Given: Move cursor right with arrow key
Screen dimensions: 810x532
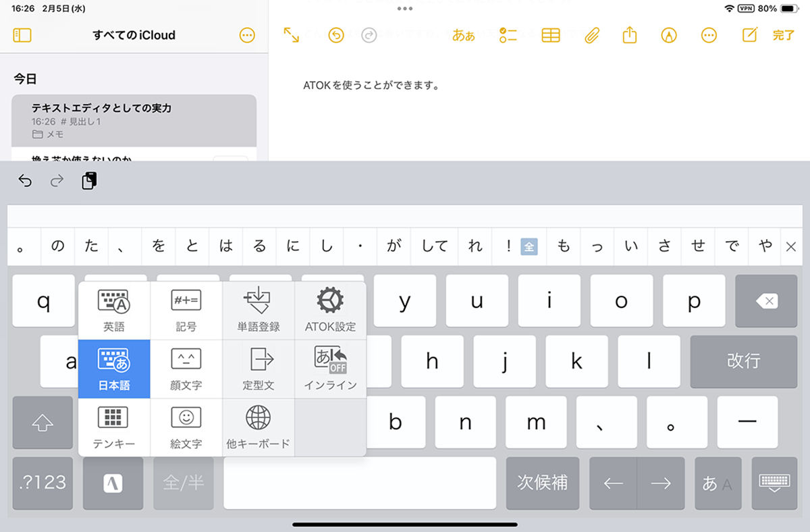Looking at the screenshot, I should tap(661, 483).
